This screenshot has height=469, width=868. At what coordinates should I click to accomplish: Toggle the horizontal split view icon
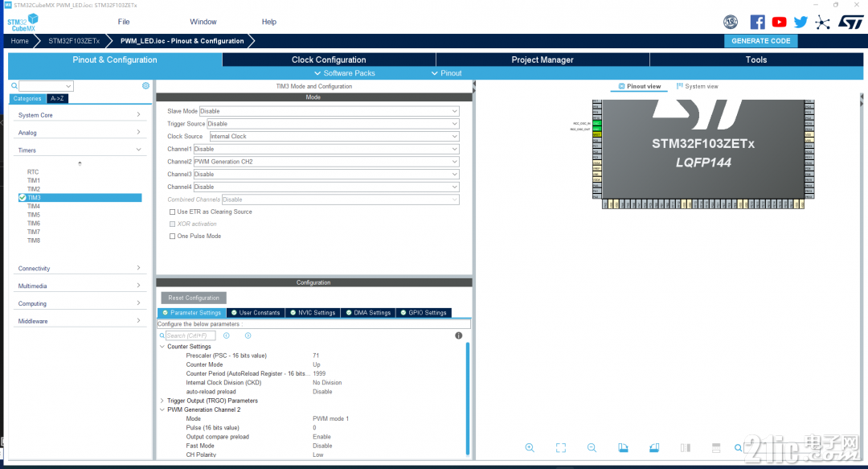(716, 448)
